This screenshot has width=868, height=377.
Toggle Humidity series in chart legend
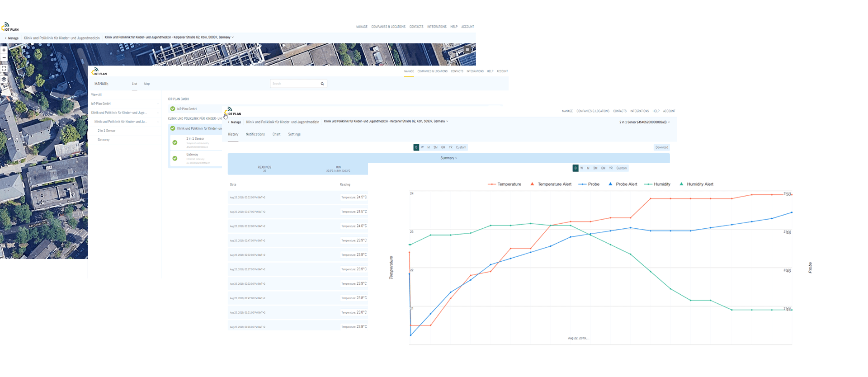coord(657,184)
